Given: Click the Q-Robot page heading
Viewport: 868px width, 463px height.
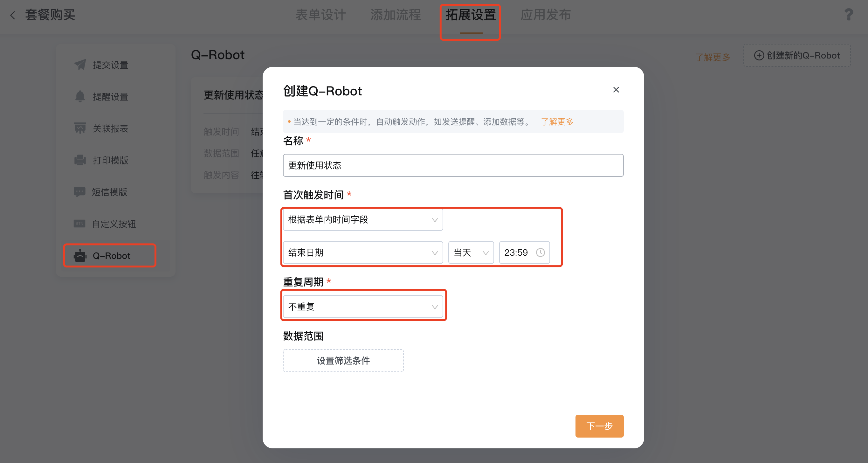Looking at the screenshot, I should (218, 55).
